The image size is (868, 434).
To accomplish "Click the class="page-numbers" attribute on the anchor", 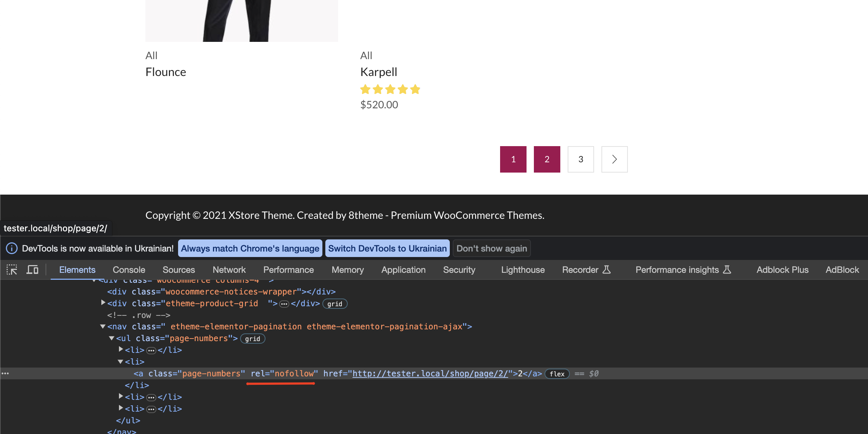I will tap(196, 374).
